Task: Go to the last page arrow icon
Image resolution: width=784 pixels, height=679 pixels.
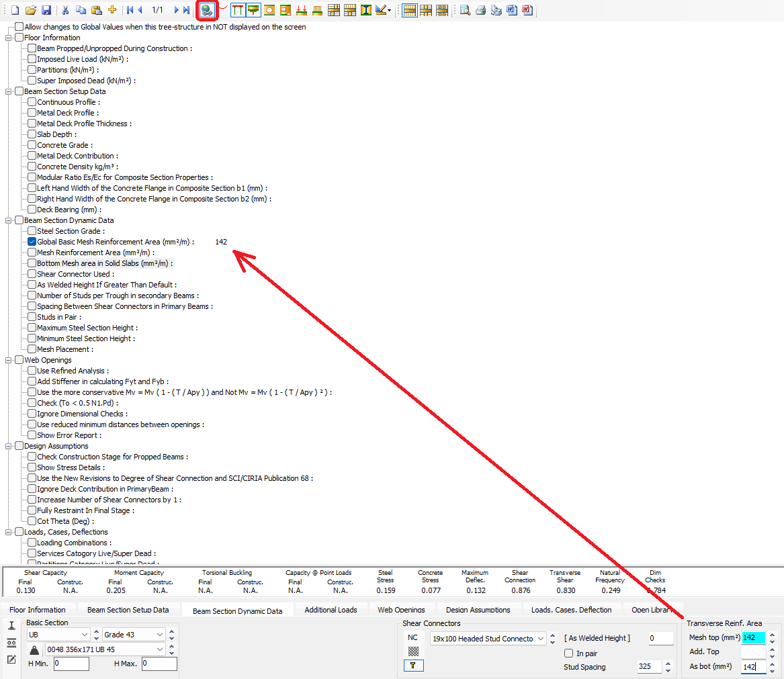Action: click(x=186, y=10)
